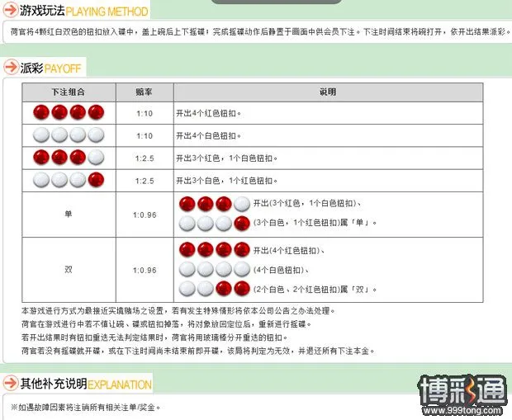
Task: Click the 1:2.5 odds for 3红1白 row
Action: click(145, 158)
